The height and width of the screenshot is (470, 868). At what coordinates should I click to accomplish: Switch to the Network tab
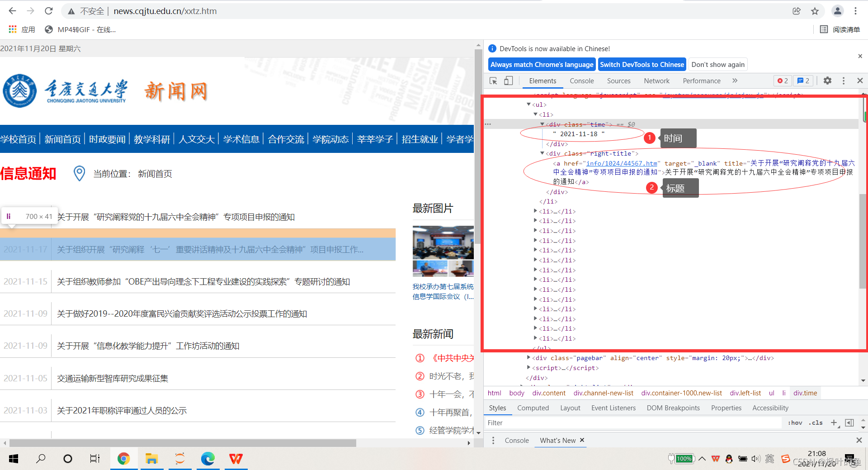point(656,81)
